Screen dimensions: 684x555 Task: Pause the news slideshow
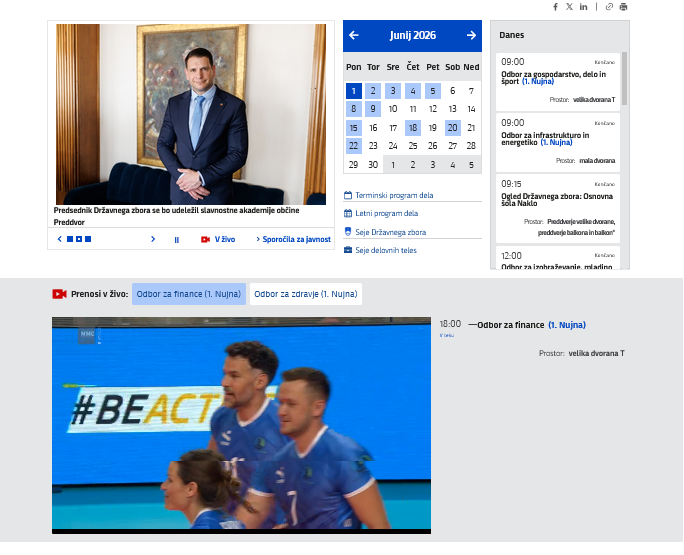tap(177, 240)
